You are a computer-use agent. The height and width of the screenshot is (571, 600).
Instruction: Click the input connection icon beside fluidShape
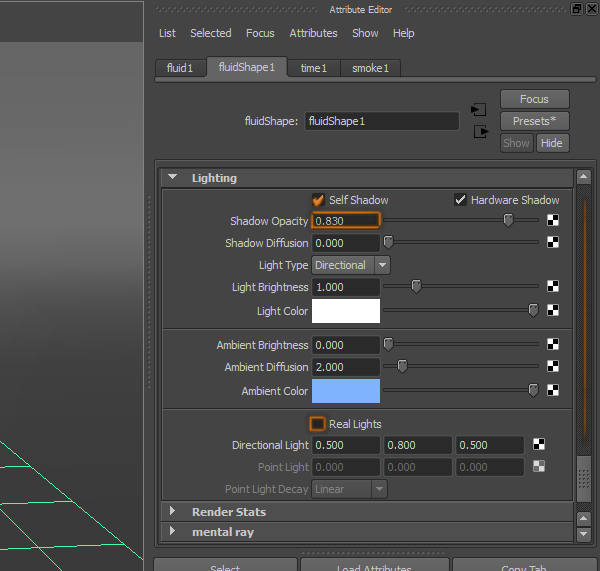tap(479, 109)
